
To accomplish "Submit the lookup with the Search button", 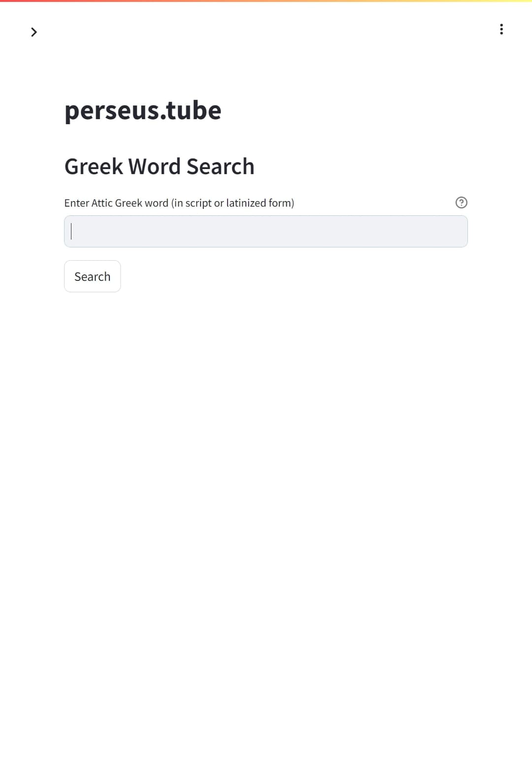I will [x=93, y=276].
